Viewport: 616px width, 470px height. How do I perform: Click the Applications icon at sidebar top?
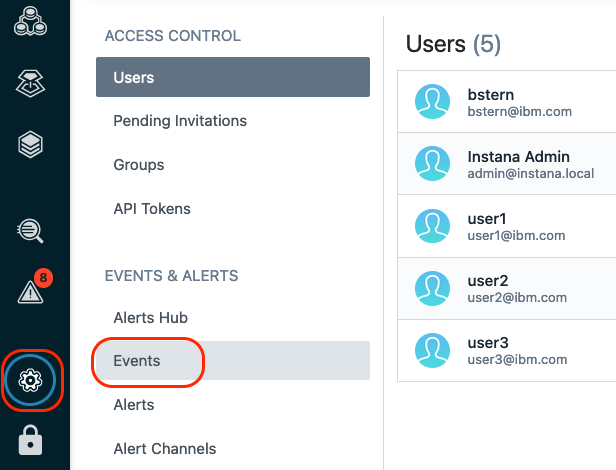coord(30,21)
